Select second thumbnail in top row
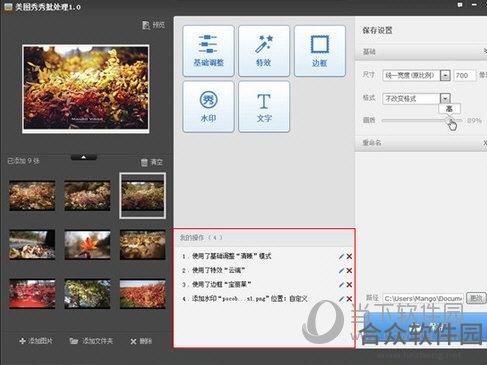Screen dimensions: 487x365 87,195
